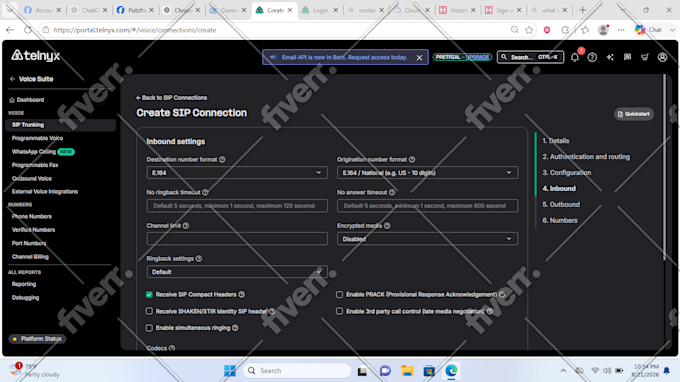Open the account profile icon in Telnyx header
This screenshot has height=382, width=680.
point(662,57)
